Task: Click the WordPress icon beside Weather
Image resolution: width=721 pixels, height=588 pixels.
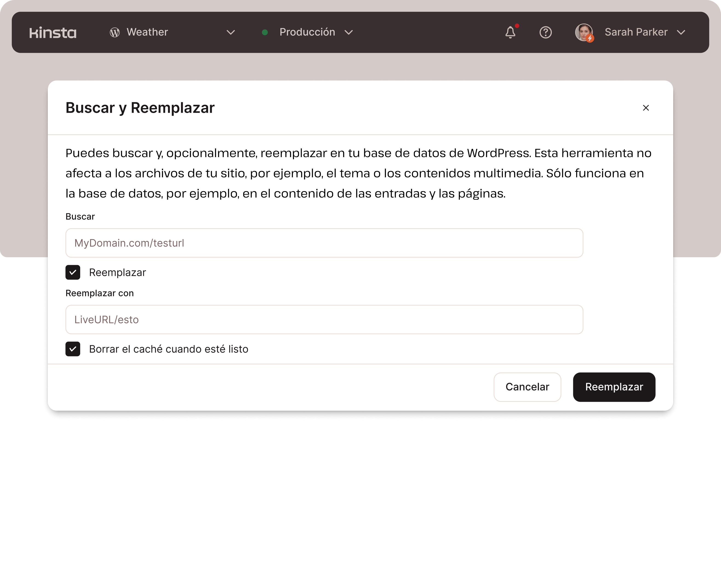Action: [x=114, y=33]
